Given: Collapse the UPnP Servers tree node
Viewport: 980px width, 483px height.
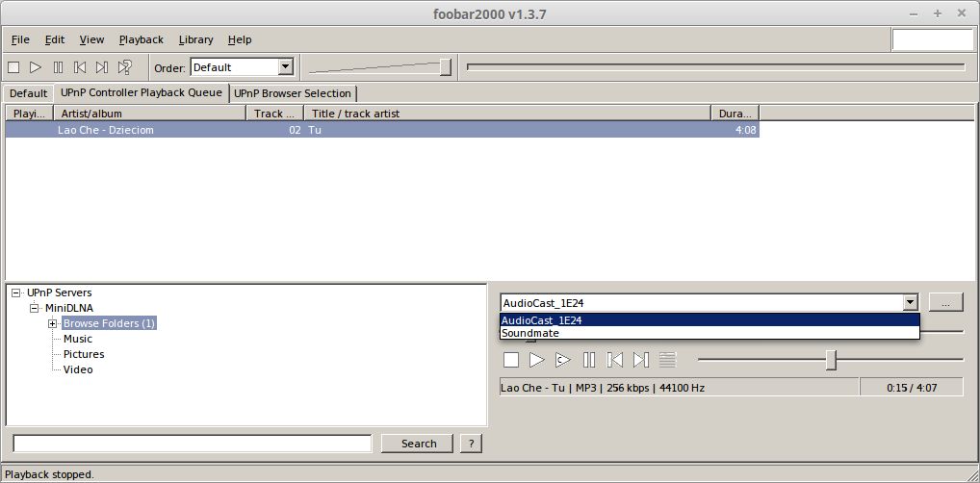Looking at the screenshot, I should [x=15, y=292].
